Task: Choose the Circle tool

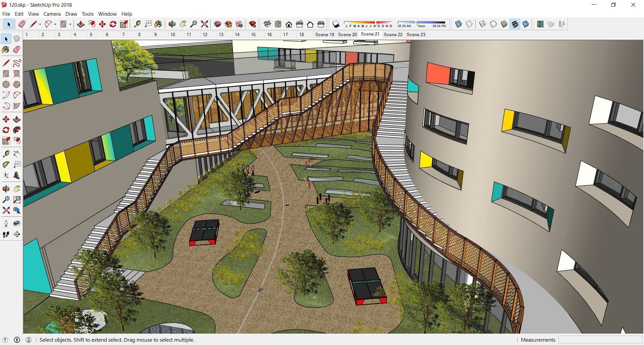Action: click(x=6, y=84)
